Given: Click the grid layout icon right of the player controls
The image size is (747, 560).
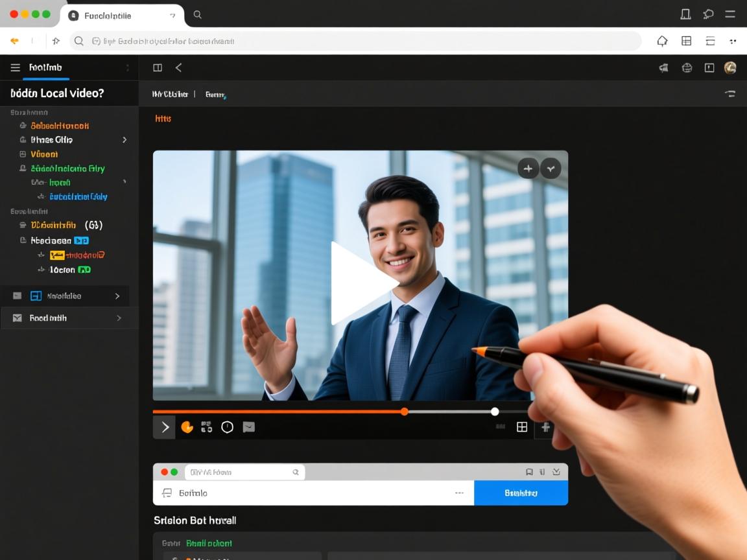Looking at the screenshot, I should tap(521, 427).
